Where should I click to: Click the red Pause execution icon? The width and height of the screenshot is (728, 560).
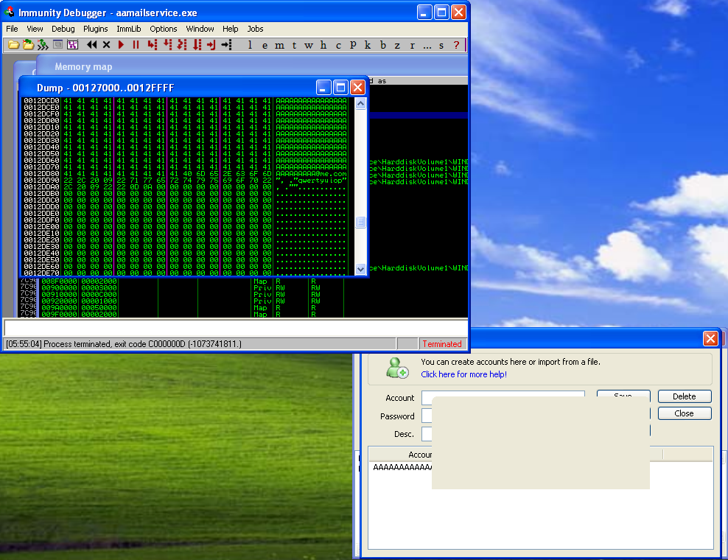pyautogui.click(x=136, y=45)
